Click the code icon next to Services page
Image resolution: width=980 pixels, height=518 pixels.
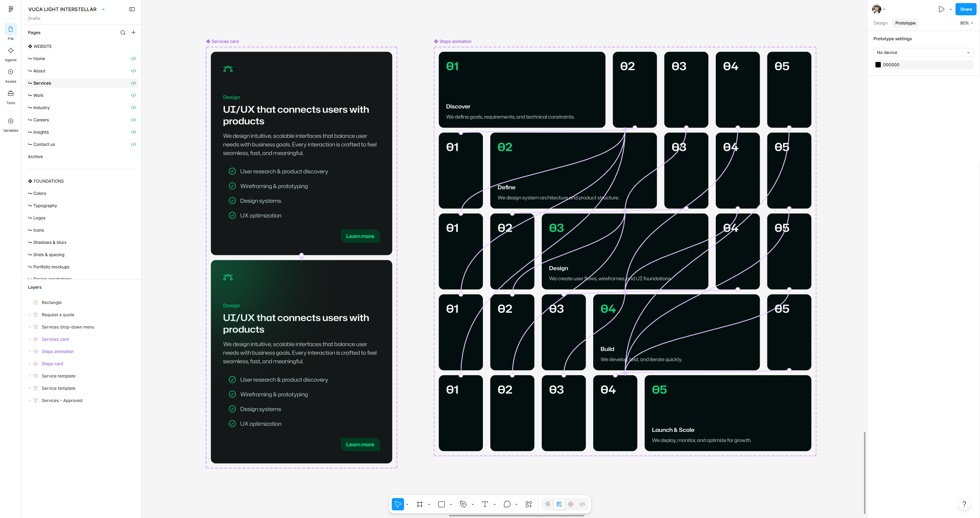pyautogui.click(x=134, y=83)
